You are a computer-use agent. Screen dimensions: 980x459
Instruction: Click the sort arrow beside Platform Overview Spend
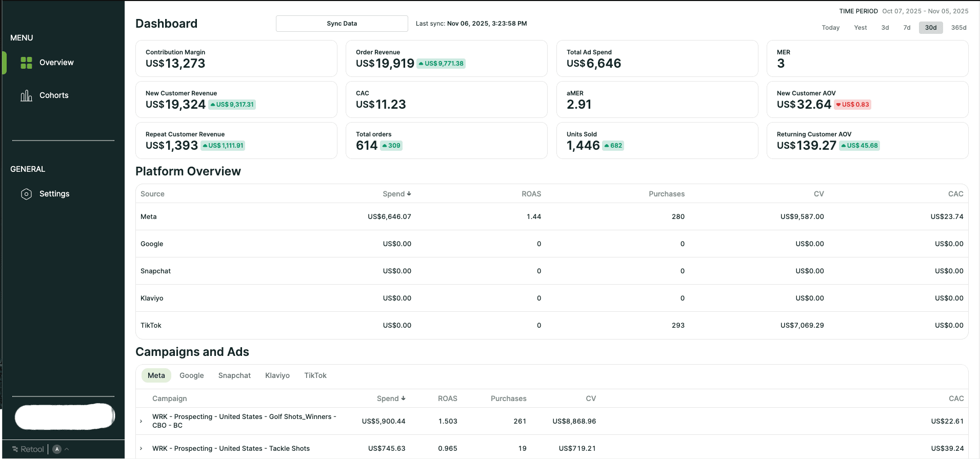(409, 194)
